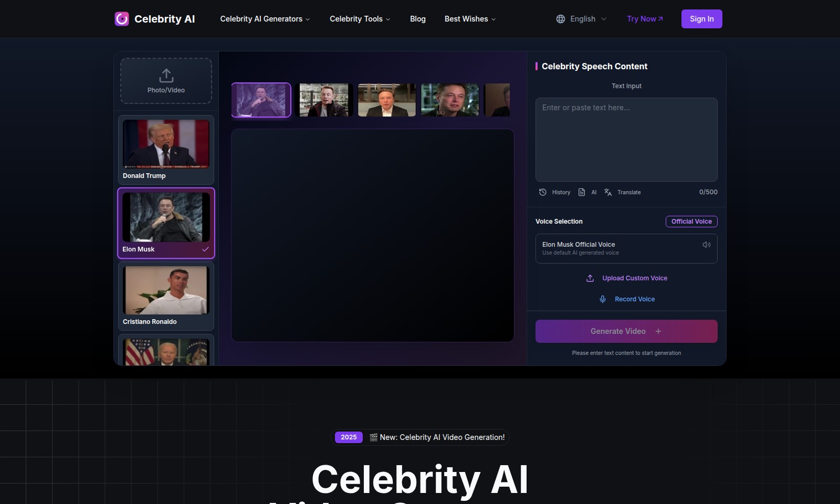Click the Voice Selection label
This screenshot has height=504, width=840.
click(559, 222)
